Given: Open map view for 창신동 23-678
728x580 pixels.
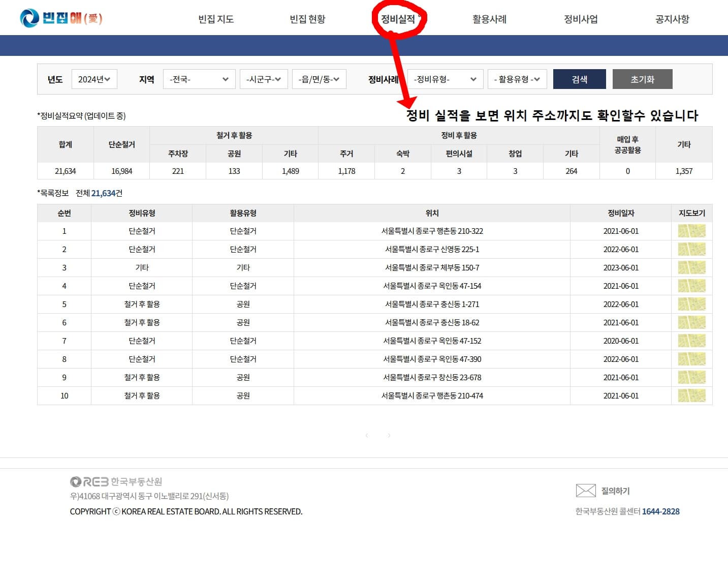Looking at the screenshot, I should (x=691, y=377).
